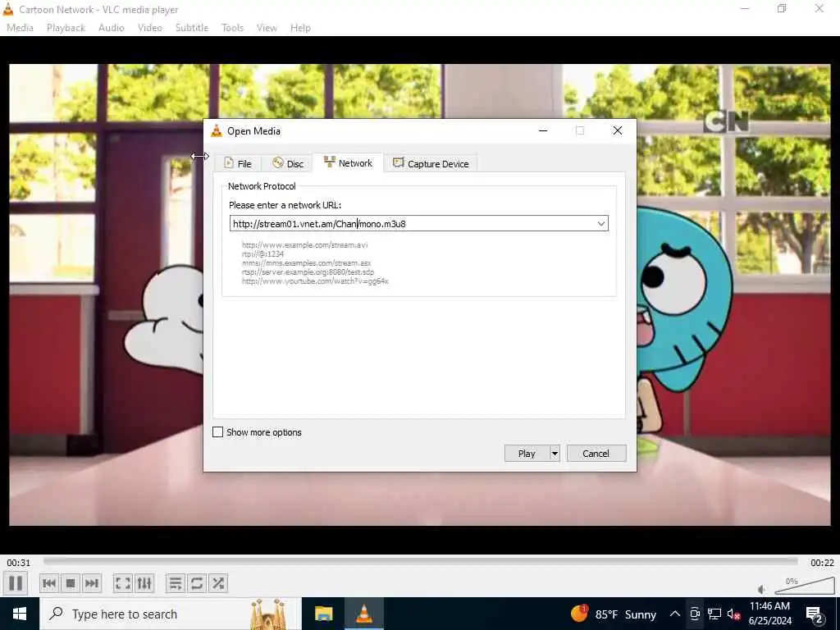Pause playback with the pause button
Image resolution: width=840 pixels, height=630 pixels.
[16, 583]
